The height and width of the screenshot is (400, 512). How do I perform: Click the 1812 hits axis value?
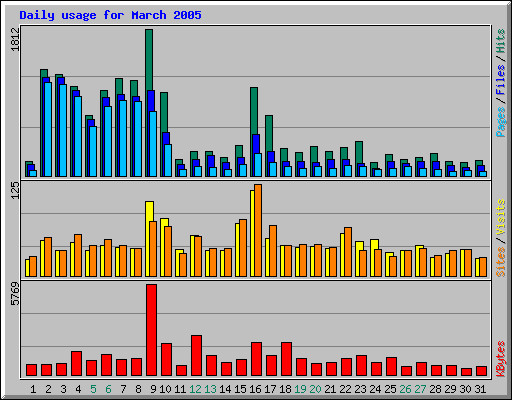15,39
